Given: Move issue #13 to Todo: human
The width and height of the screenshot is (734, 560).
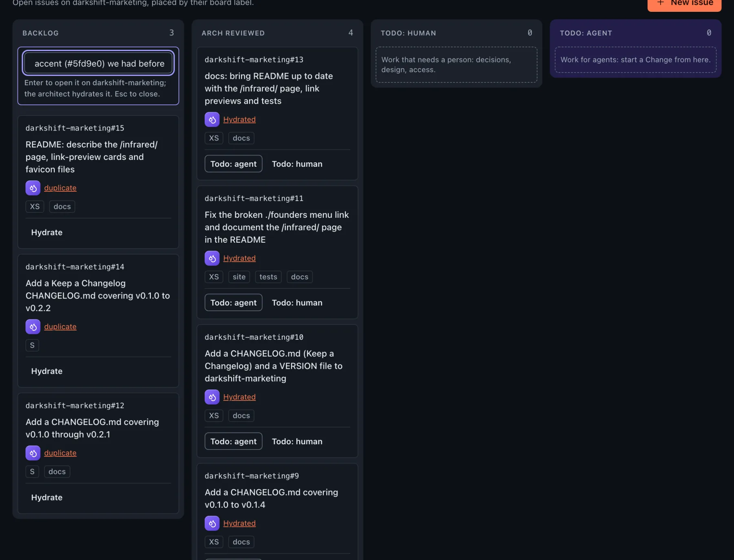Looking at the screenshot, I should (297, 164).
